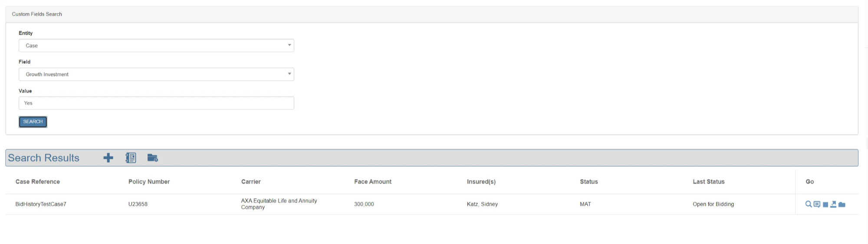Image resolution: width=868 pixels, height=244 pixels.
Task: Click the folder icon in the Go column
Action: pyautogui.click(x=842, y=204)
